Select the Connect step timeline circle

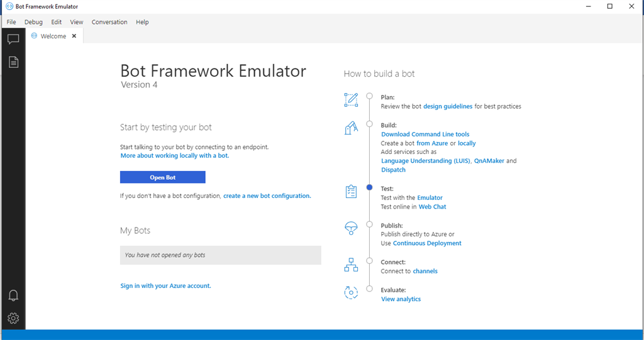[x=369, y=261]
